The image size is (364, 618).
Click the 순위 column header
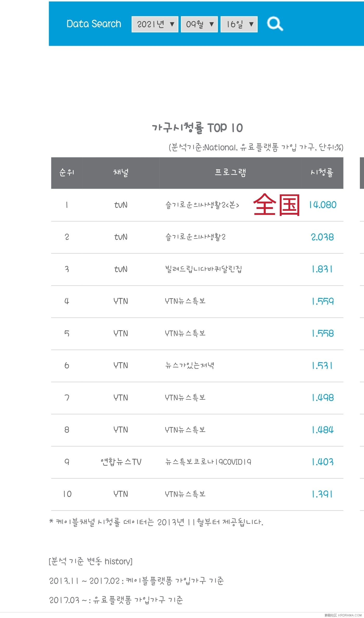click(x=67, y=173)
